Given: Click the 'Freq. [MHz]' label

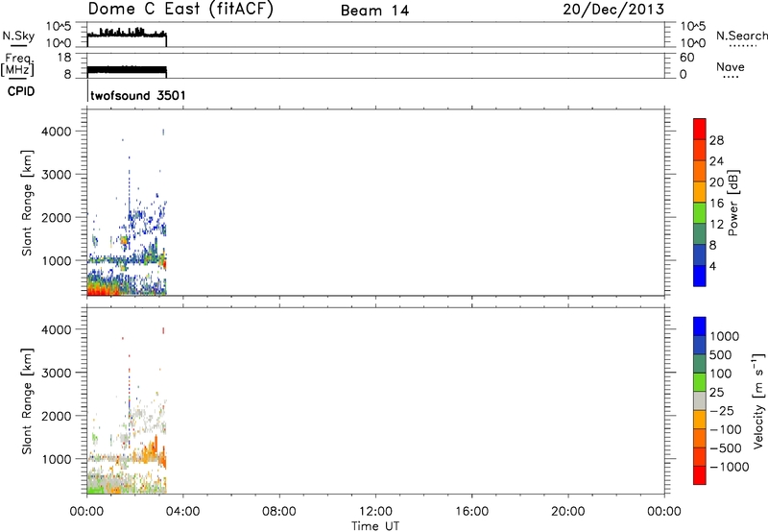Looking at the screenshot, I should click(17, 65).
